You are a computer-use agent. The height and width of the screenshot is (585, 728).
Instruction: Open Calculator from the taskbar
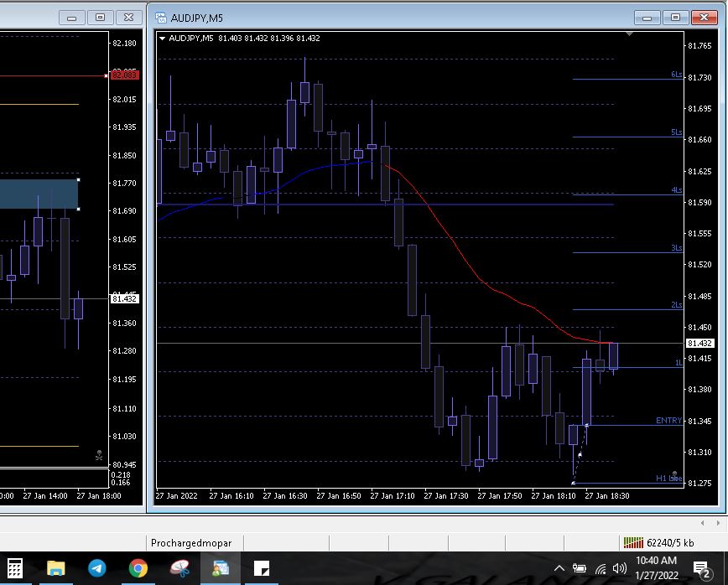15,568
